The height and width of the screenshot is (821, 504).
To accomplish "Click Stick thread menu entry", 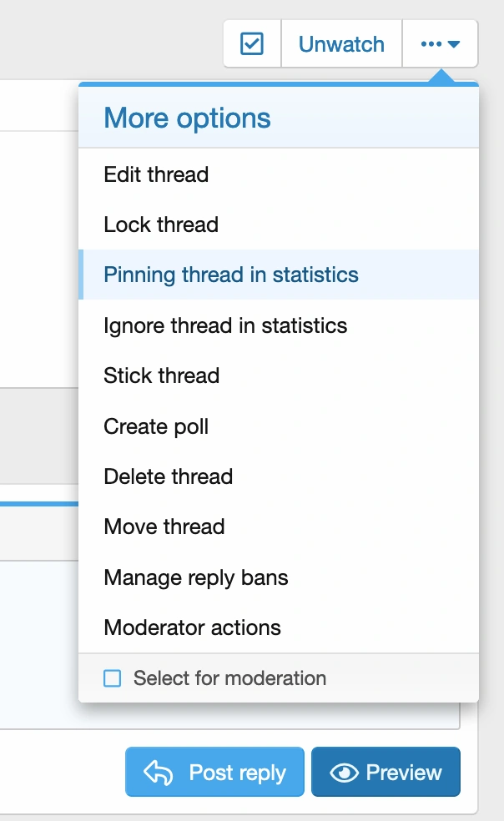I will [x=161, y=375].
